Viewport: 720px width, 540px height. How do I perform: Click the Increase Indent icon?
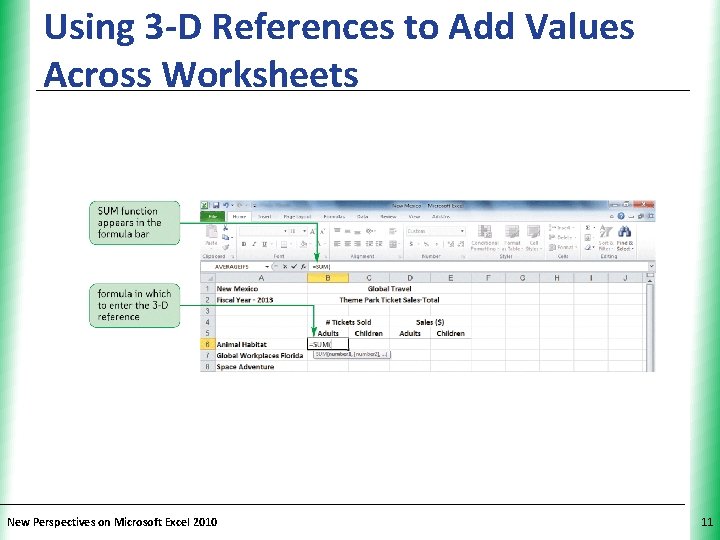(x=379, y=244)
